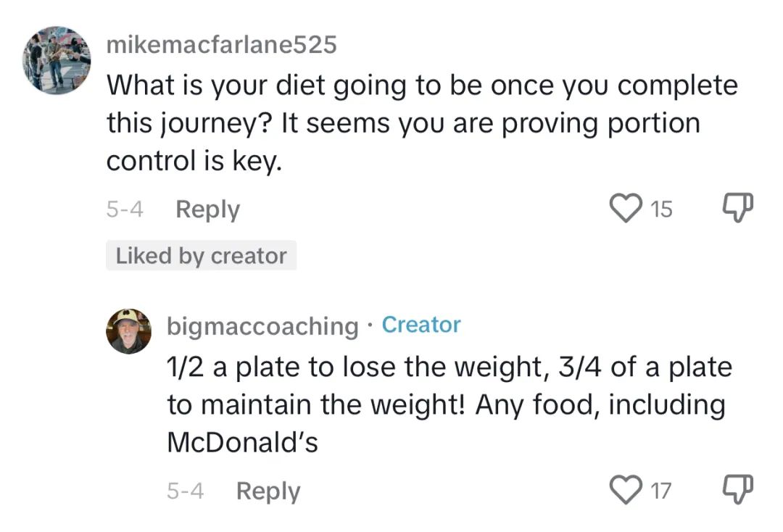Dislike mikemacfarlane525's comment

pos(738,209)
